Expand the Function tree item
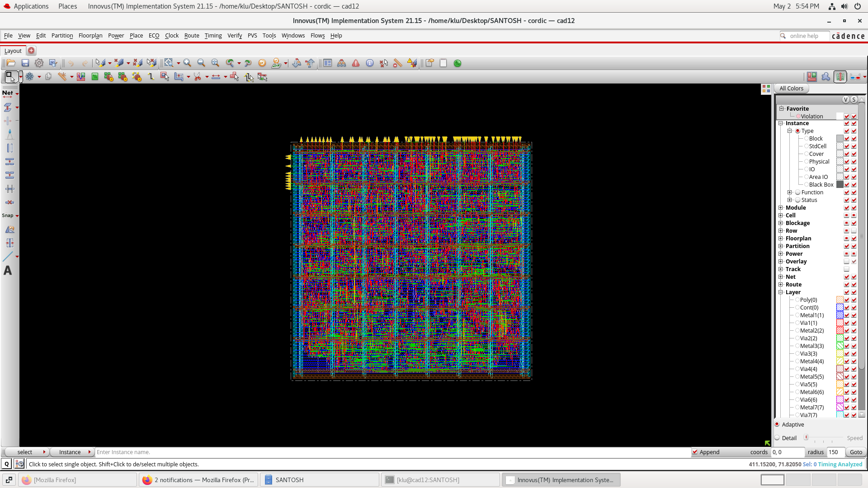868x488 pixels. point(790,192)
